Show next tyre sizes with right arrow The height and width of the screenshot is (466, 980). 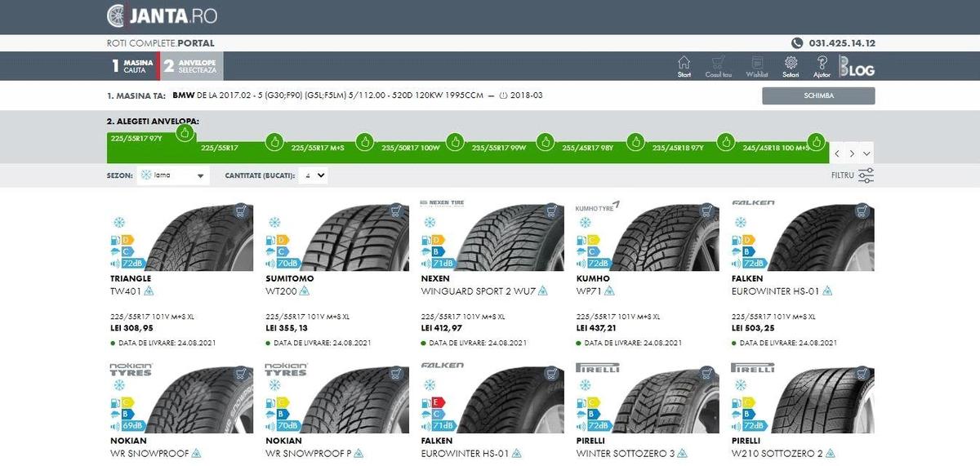pos(852,153)
